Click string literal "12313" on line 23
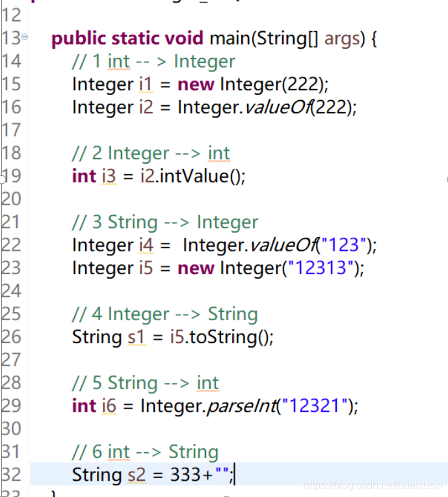The height and width of the screenshot is (497, 448). tap(321, 268)
